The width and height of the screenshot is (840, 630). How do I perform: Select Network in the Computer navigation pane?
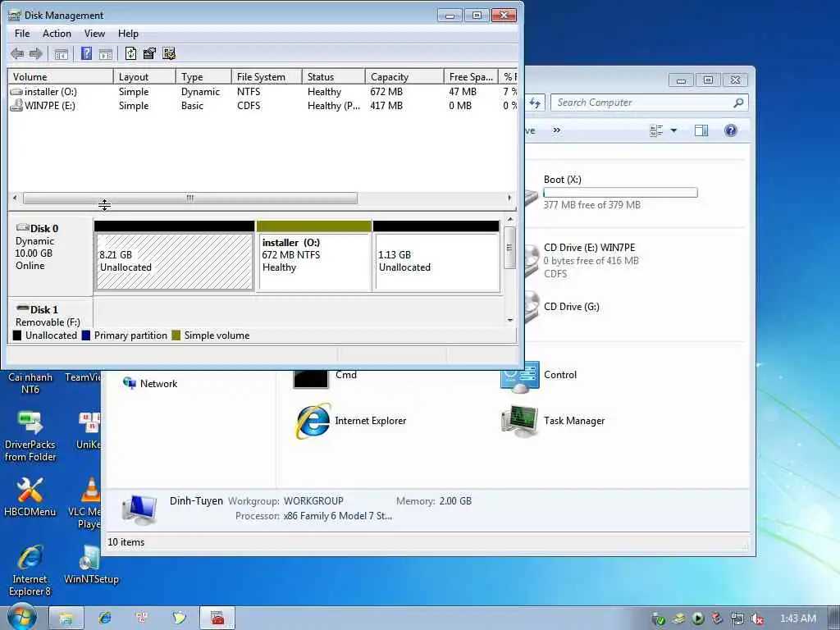coord(151,384)
